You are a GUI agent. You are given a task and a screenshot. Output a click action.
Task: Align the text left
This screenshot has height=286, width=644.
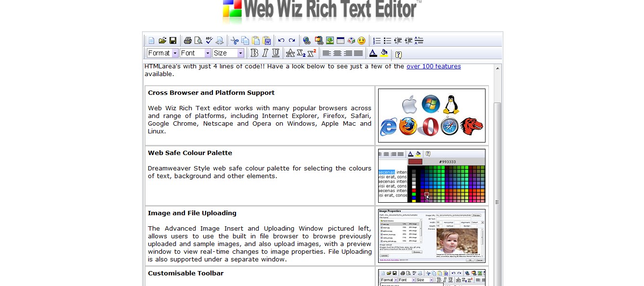pyautogui.click(x=327, y=53)
